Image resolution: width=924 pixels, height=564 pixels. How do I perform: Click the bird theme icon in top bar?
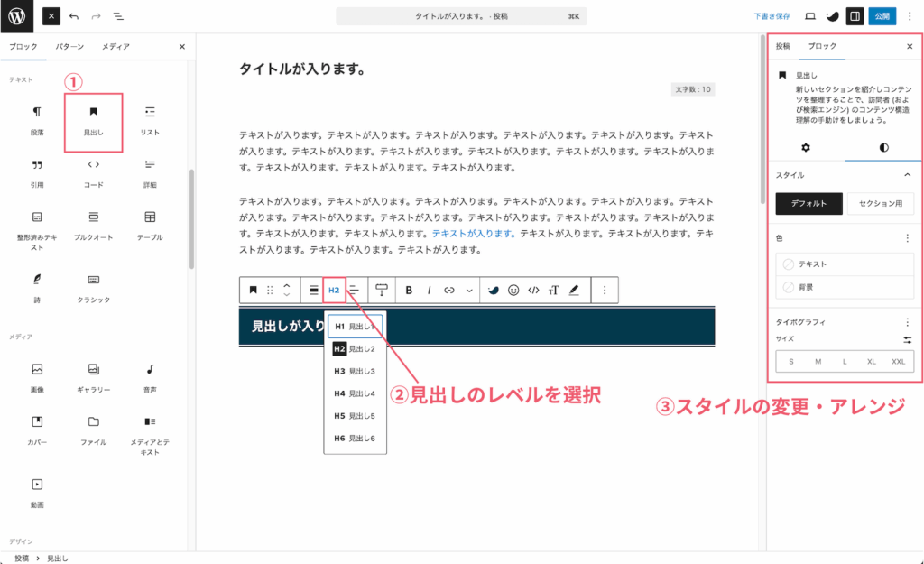click(832, 16)
